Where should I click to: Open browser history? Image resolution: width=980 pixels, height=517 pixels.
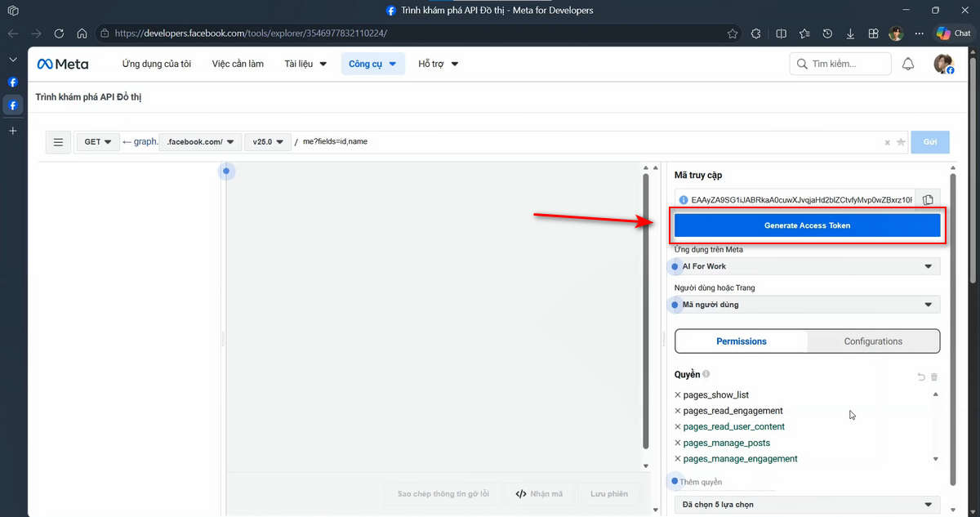point(827,33)
